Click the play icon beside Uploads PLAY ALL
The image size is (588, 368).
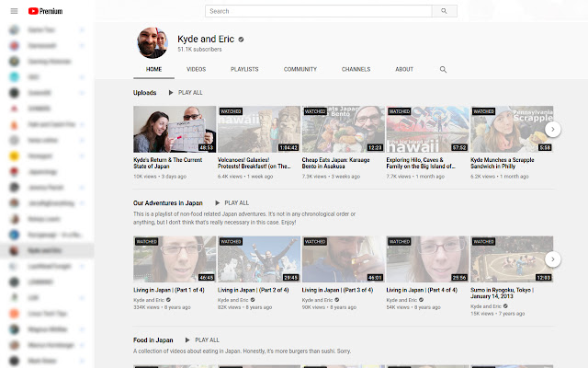coord(171,92)
